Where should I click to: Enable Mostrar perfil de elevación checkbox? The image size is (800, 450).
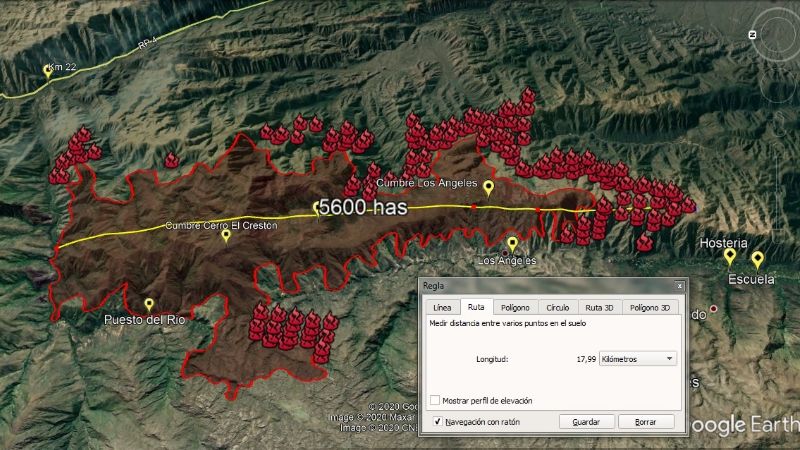click(434, 400)
